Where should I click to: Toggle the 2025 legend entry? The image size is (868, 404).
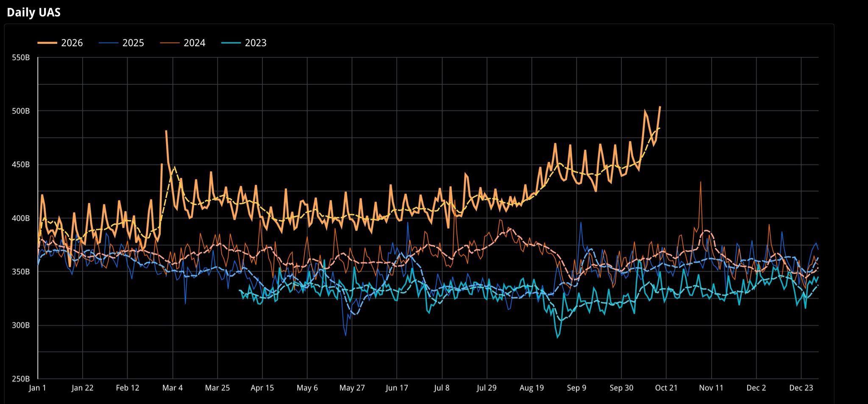(122, 43)
